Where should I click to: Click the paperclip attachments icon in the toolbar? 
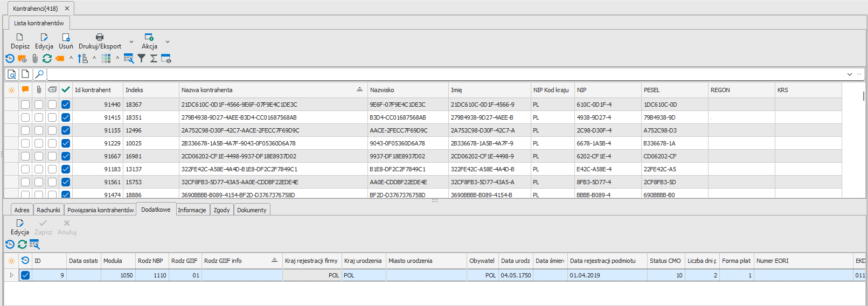(35, 58)
